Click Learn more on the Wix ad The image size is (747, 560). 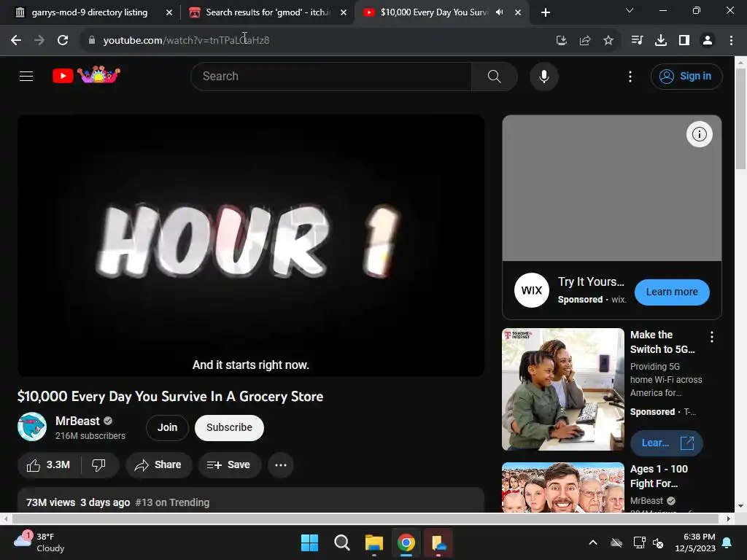[x=672, y=292]
